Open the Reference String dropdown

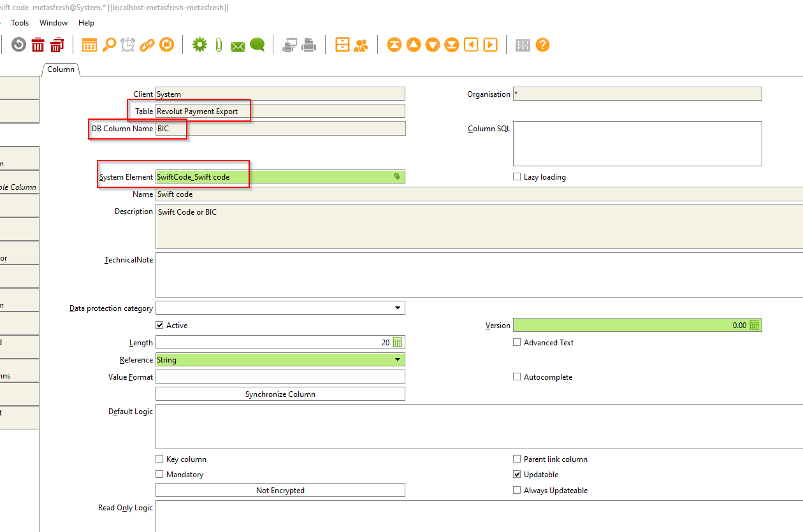coord(398,359)
